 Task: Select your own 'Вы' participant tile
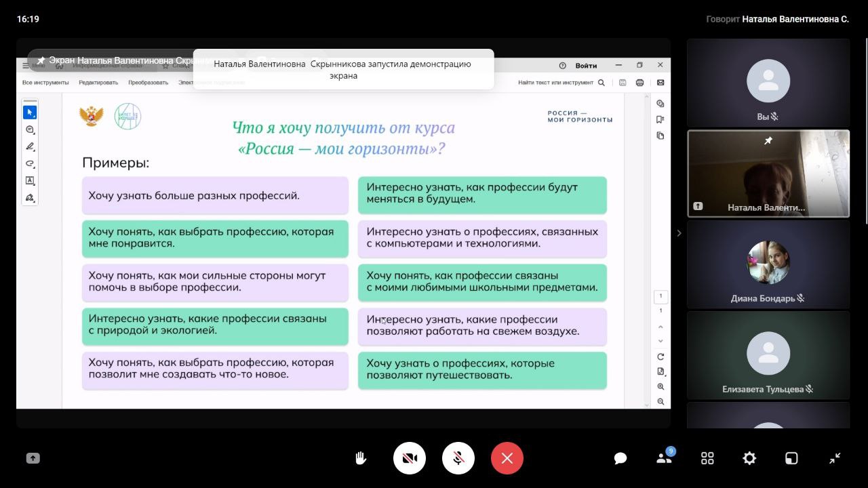click(x=768, y=83)
